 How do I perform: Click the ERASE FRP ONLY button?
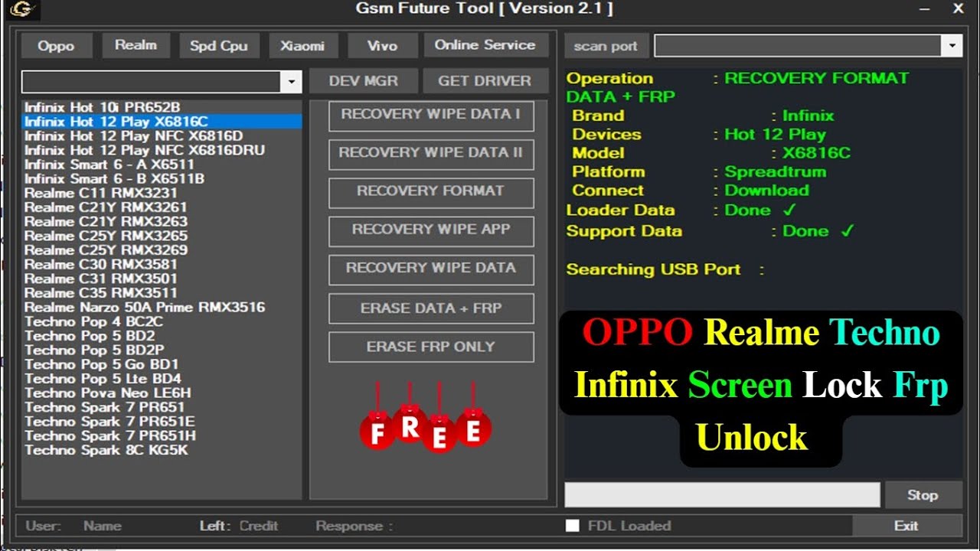pos(431,347)
